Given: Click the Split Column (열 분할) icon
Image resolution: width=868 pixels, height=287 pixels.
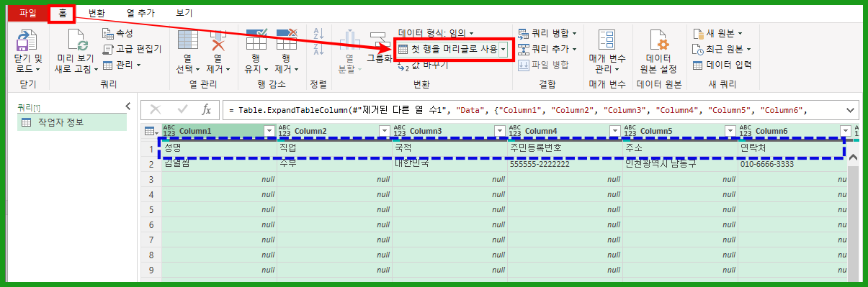Looking at the screenshot, I should (x=349, y=40).
